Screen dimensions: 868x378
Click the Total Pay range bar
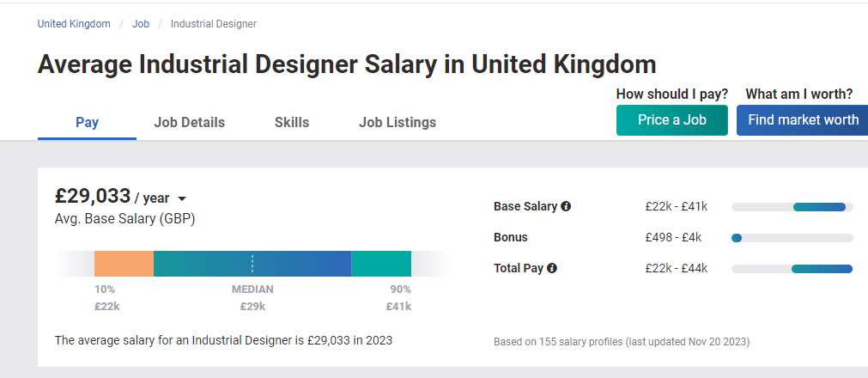click(792, 269)
